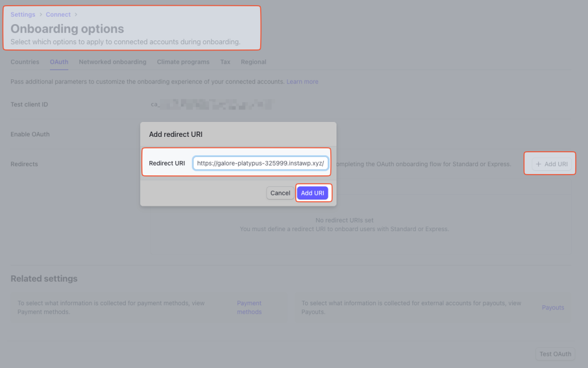Viewport: 588px width, 368px height.
Task: Open the Tax tab
Action: click(225, 62)
